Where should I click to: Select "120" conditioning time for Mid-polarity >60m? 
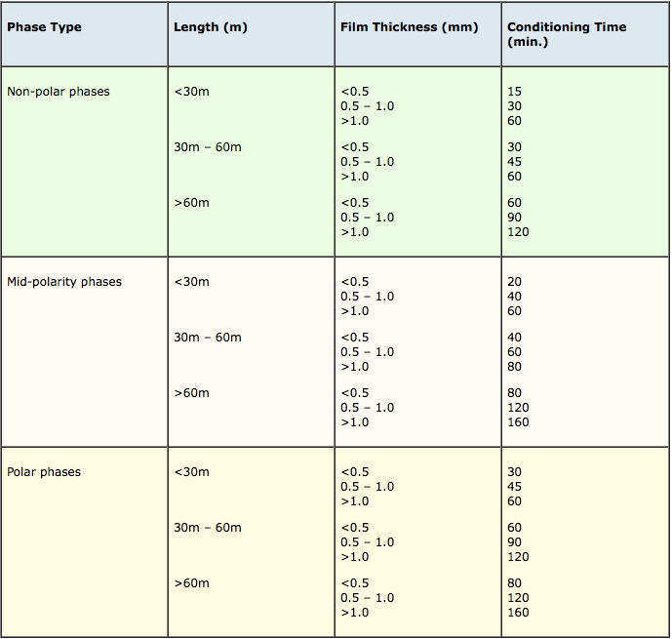point(518,408)
